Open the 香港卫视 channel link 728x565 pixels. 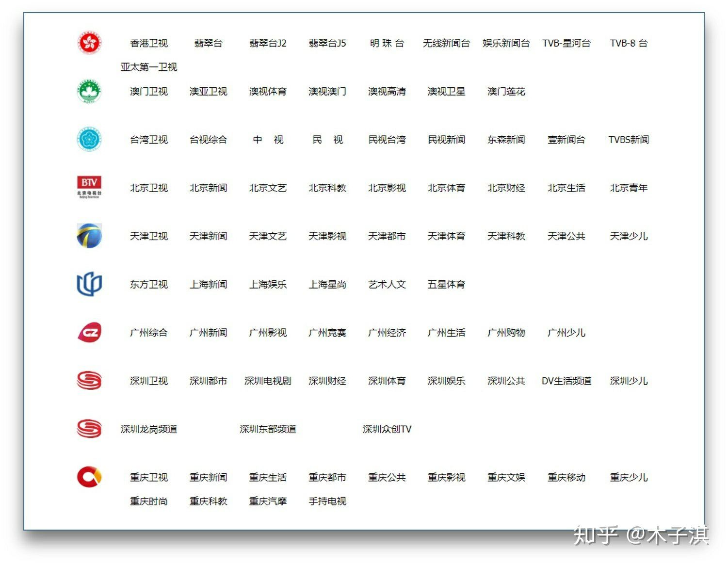[x=149, y=43]
